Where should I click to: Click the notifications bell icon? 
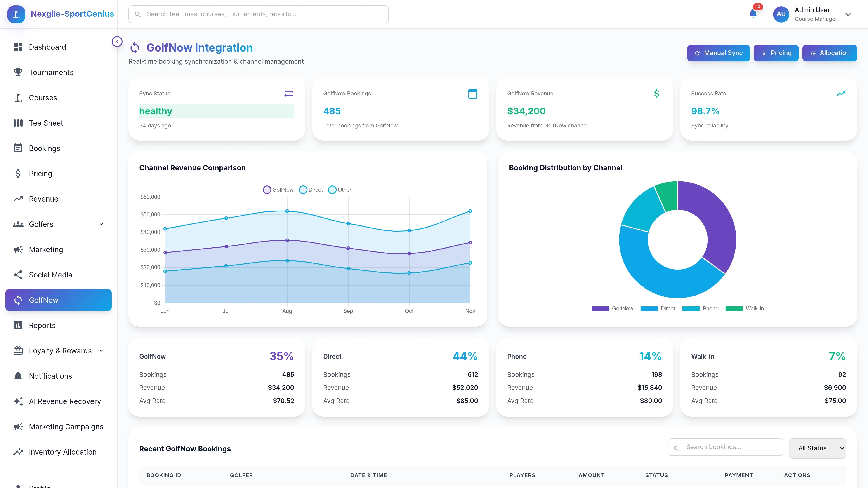click(x=753, y=14)
